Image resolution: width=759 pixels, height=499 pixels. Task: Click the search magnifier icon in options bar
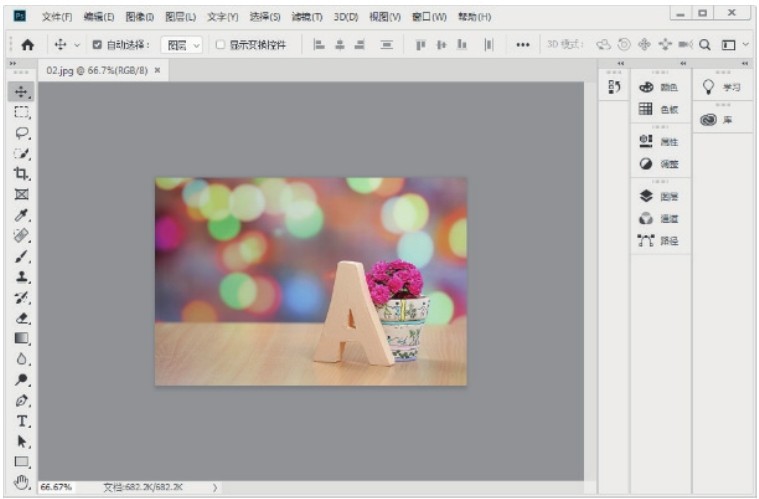point(704,44)
